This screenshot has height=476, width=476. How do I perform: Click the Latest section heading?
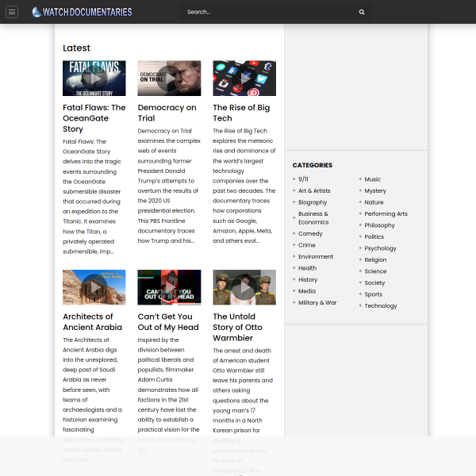[x=76, y=48]
